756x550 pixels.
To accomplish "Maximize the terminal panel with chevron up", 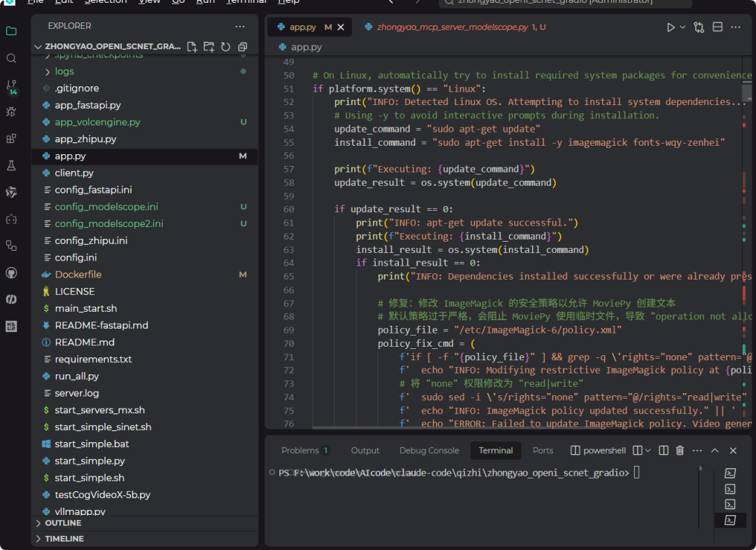I will pyautogui.click(x=715, y=451).
